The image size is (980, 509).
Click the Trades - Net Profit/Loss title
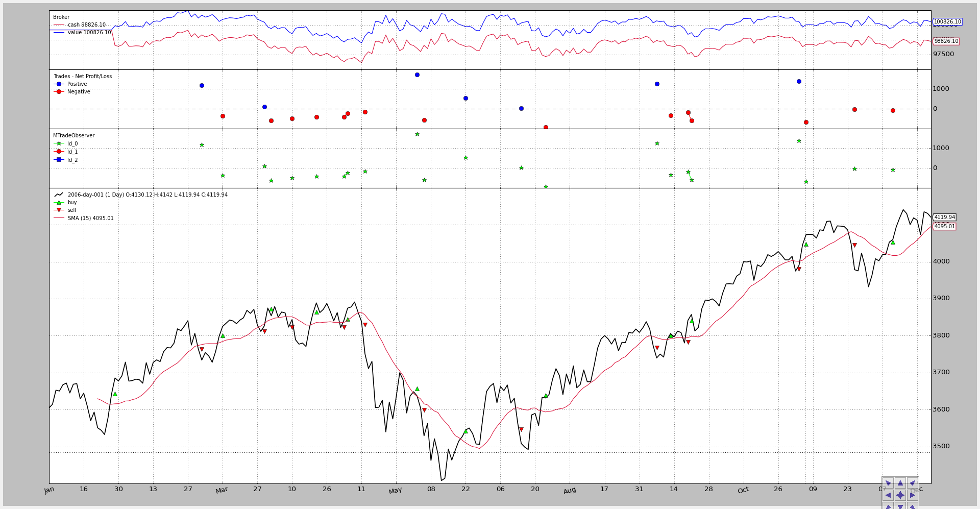coord(83,77)
